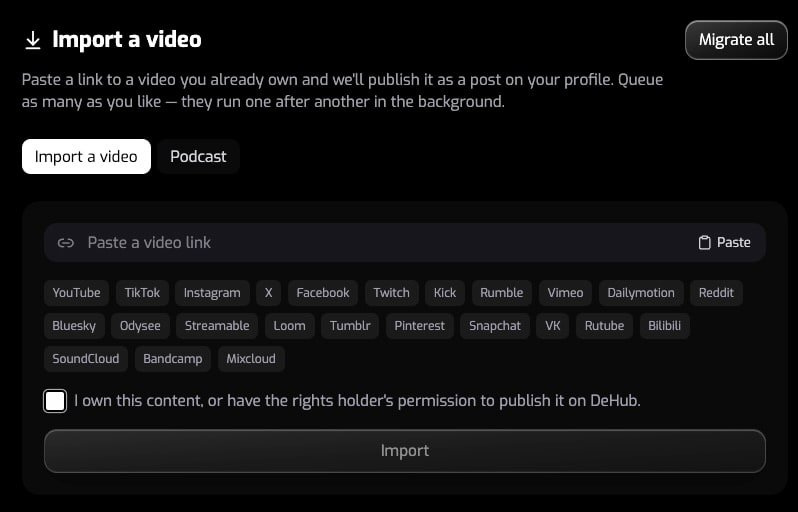Choose the SoundCloud chip
This screenshot has height=512, width=798.
(86, 359)
